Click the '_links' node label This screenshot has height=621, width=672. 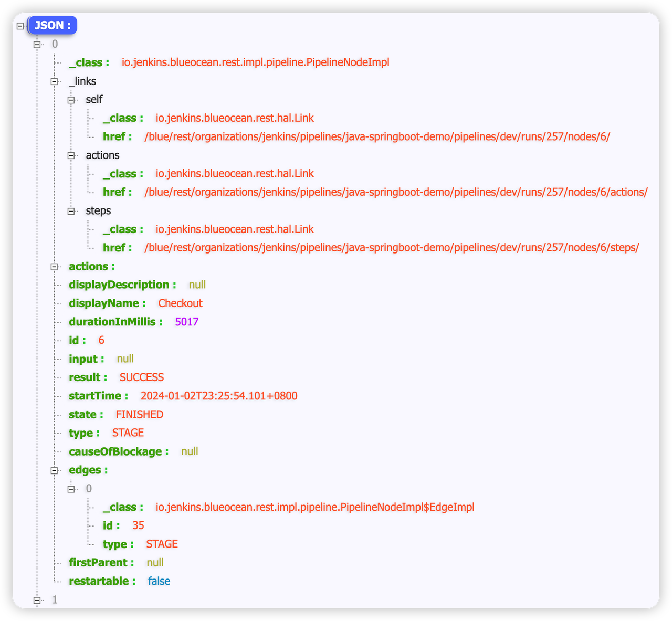[x=82, y=81]
